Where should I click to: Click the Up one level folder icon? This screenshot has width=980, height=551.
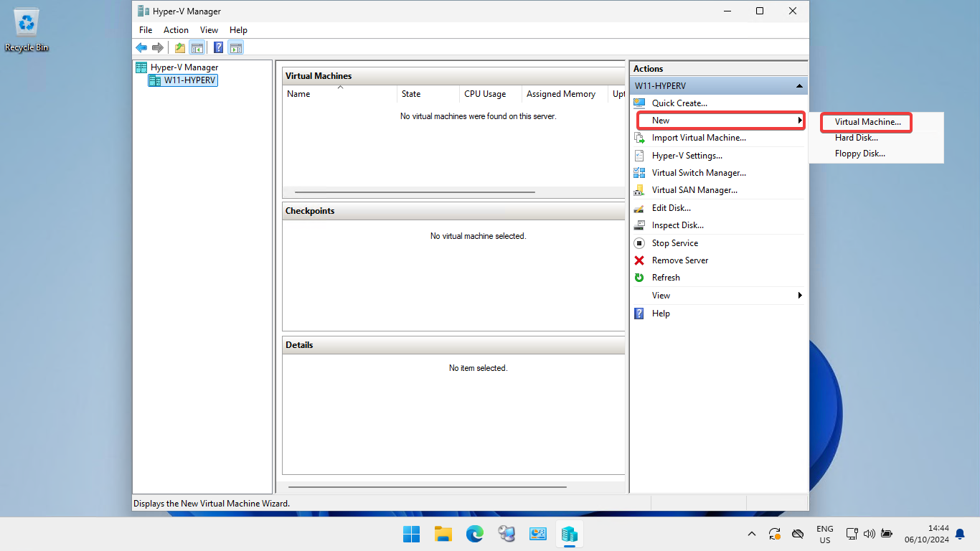click(180, 48)
